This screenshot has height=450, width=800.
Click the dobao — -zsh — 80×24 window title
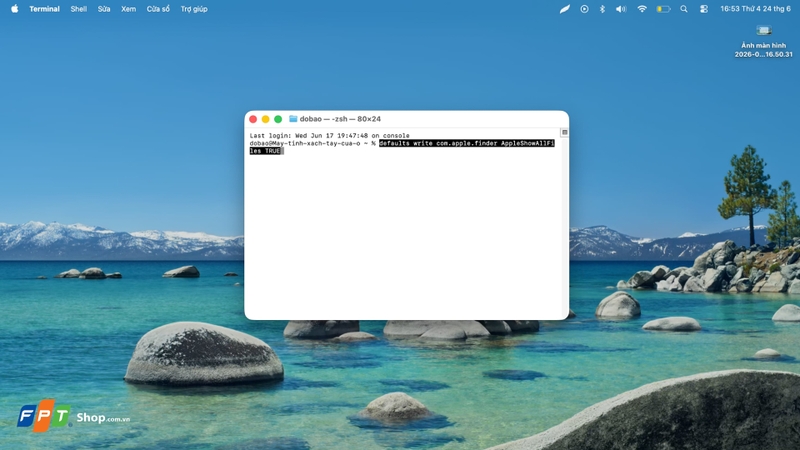(x=340, y=119)
